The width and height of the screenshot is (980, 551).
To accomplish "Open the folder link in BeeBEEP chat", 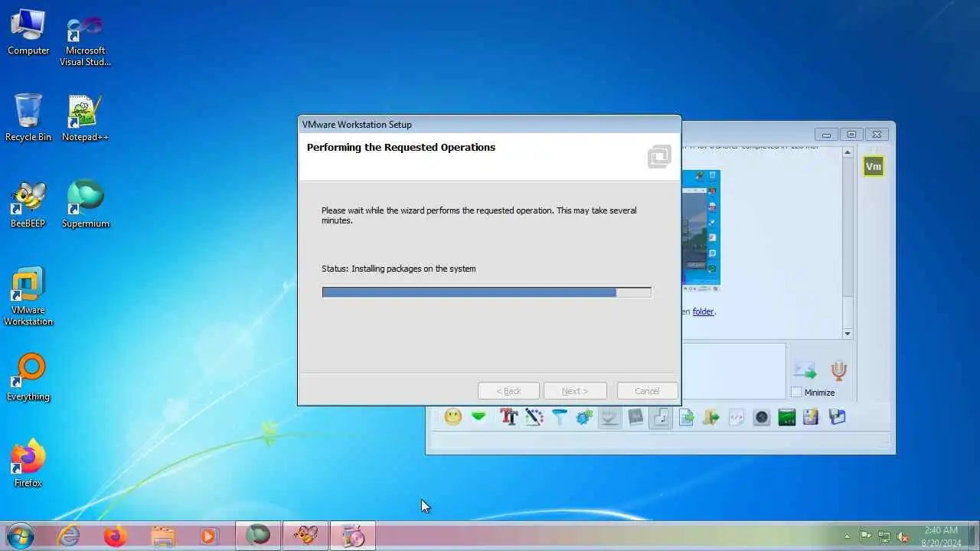I will [x=703, y=311].
